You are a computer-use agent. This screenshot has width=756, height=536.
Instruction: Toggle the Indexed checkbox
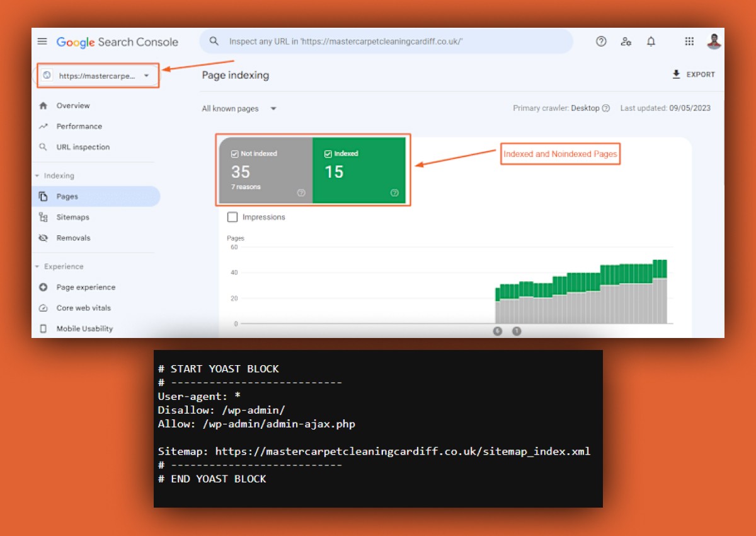point(328,154)
